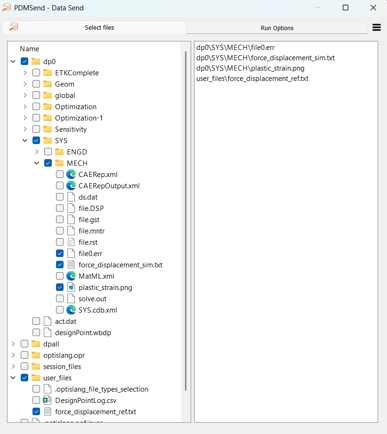Collapse the dp0 folder
The width and height of the screenshot is (387, 434).
click(13, 61)
